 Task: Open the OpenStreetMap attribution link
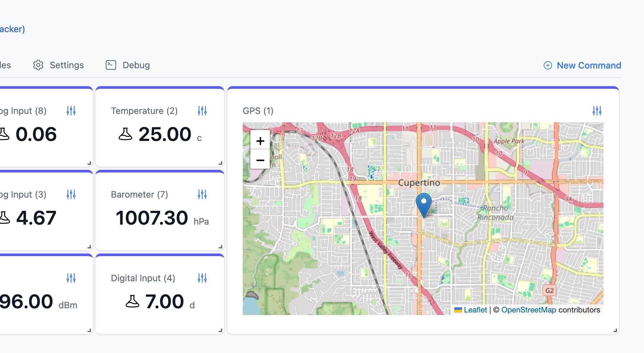pyautogui.click(x=529, y=310)
